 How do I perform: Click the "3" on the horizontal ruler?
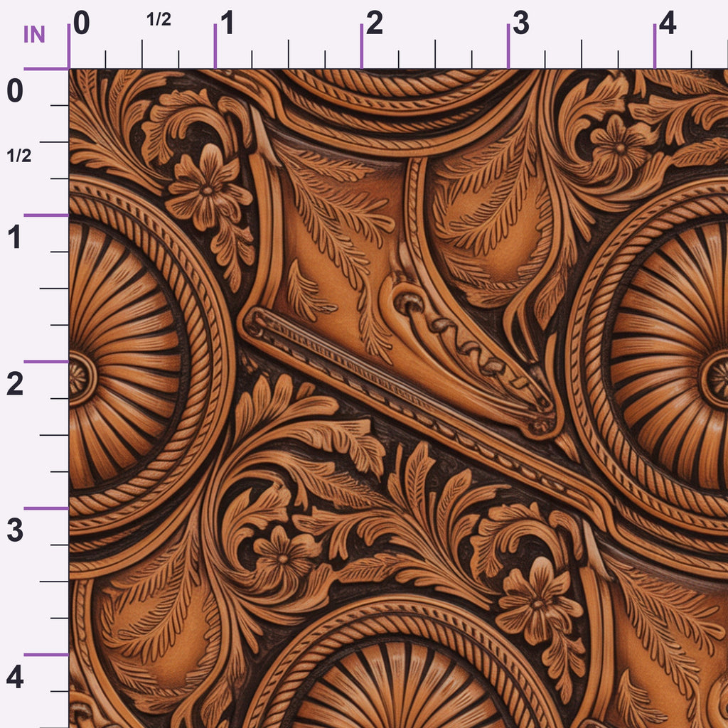521,23
